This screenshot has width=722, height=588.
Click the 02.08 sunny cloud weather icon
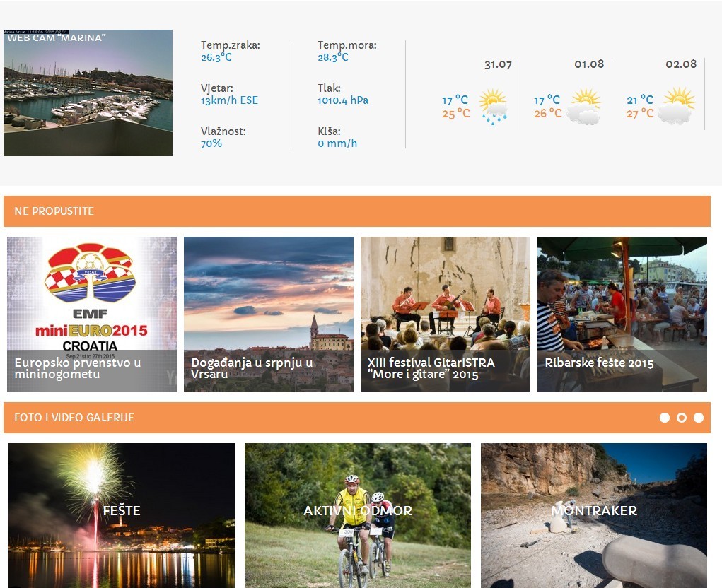click(677, 106)
